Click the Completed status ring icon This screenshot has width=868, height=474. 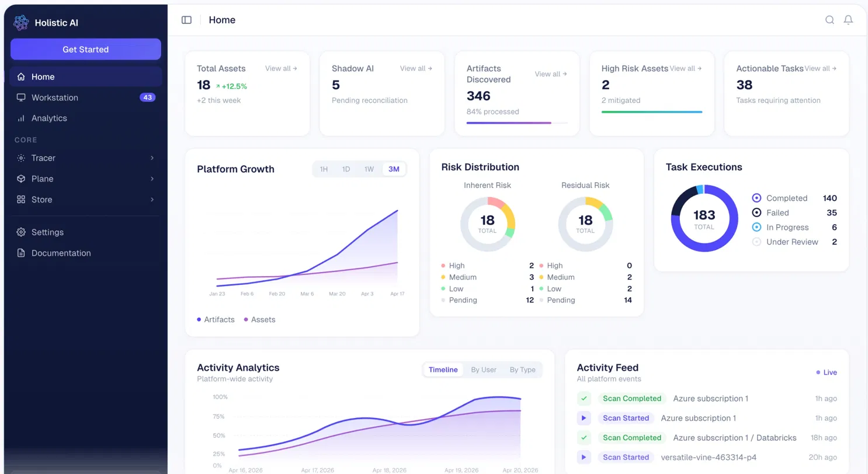[756, 198]
